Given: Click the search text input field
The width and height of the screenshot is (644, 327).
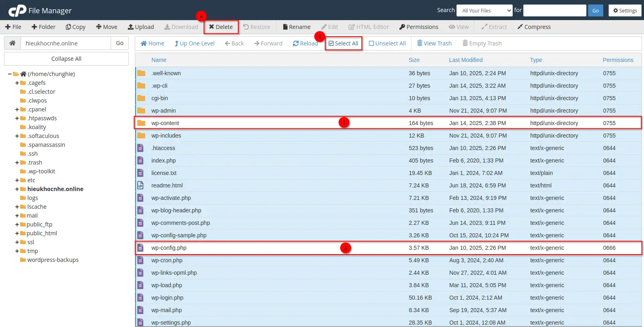Looking at the screenshot, I should click(554, 10).
